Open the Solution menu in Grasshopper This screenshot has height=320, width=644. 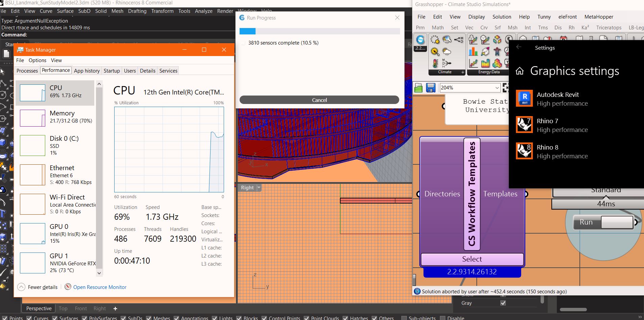[502, 17]
